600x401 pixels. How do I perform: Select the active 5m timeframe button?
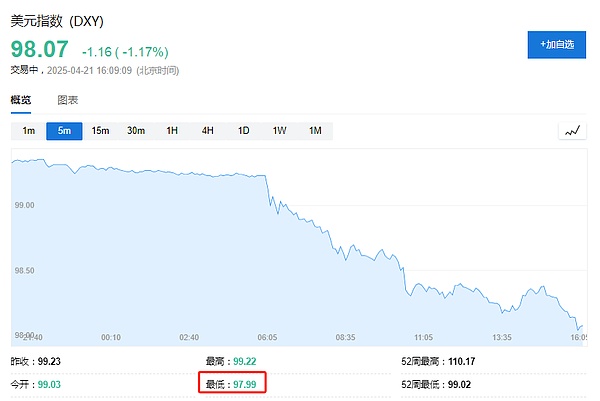coord(64,131)
